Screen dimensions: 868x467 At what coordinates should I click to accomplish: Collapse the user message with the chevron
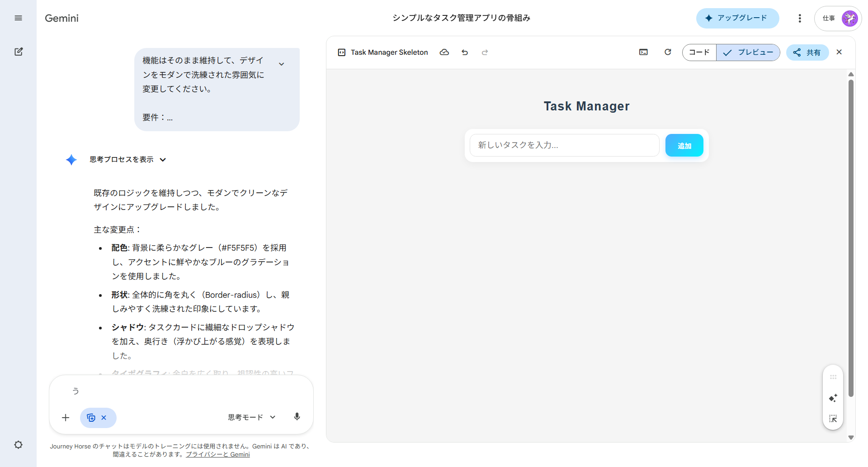click(x=282, y=63)
